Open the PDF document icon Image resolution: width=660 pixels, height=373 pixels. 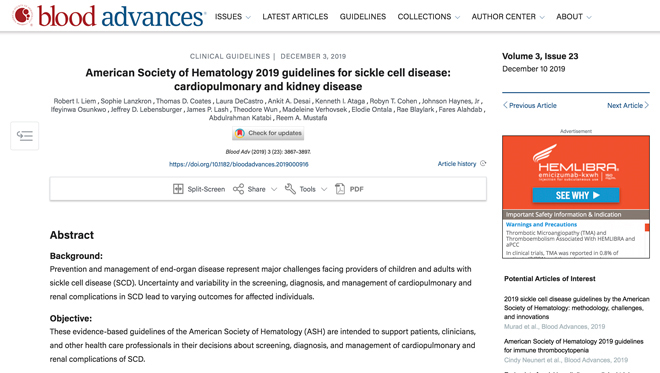click(x=340, y=189)
